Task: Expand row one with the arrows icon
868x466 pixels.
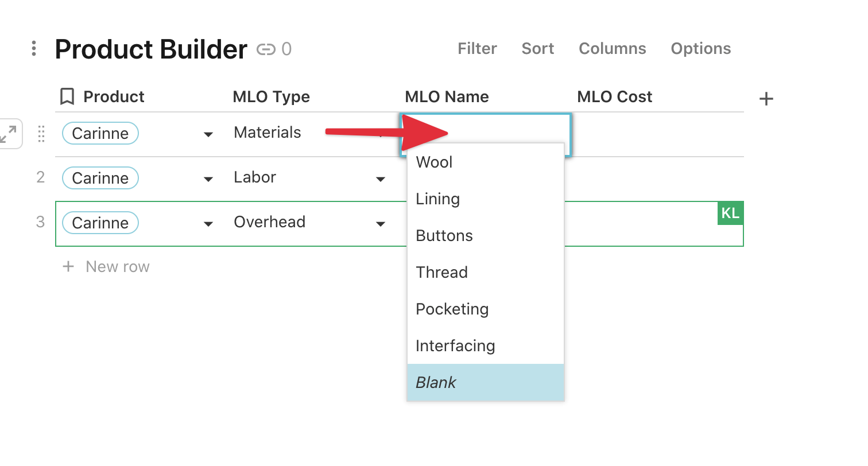Action: [x=9, y=134]
